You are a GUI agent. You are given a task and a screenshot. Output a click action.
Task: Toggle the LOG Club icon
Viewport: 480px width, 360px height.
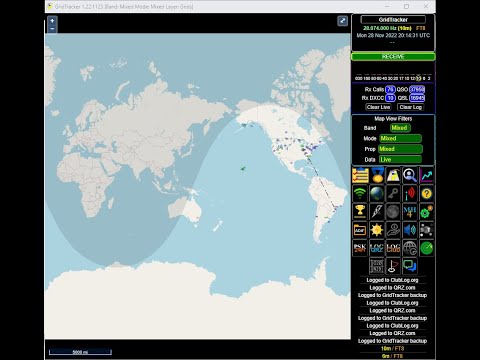click(x=393, y=248)
